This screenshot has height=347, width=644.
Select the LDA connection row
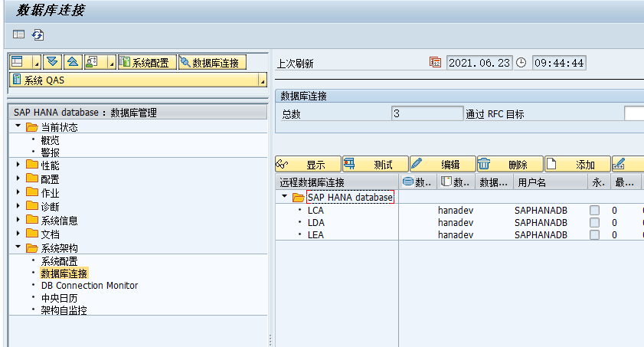[x=315, y=223]
